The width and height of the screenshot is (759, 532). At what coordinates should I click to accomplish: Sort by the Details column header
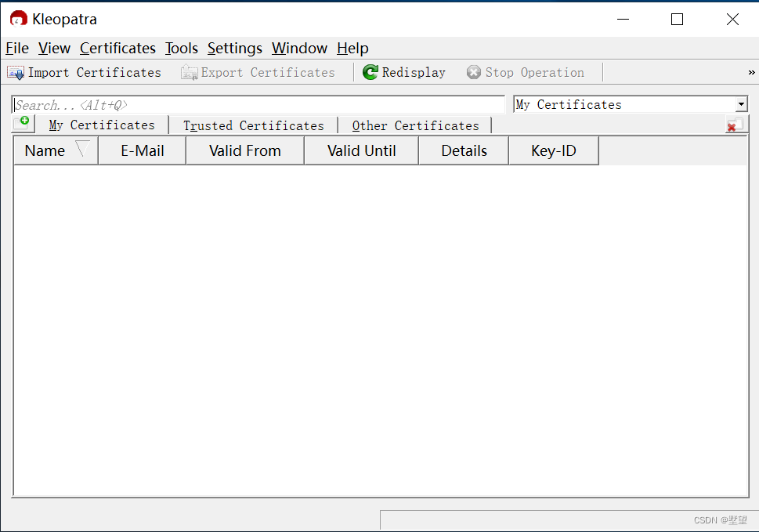464,150
